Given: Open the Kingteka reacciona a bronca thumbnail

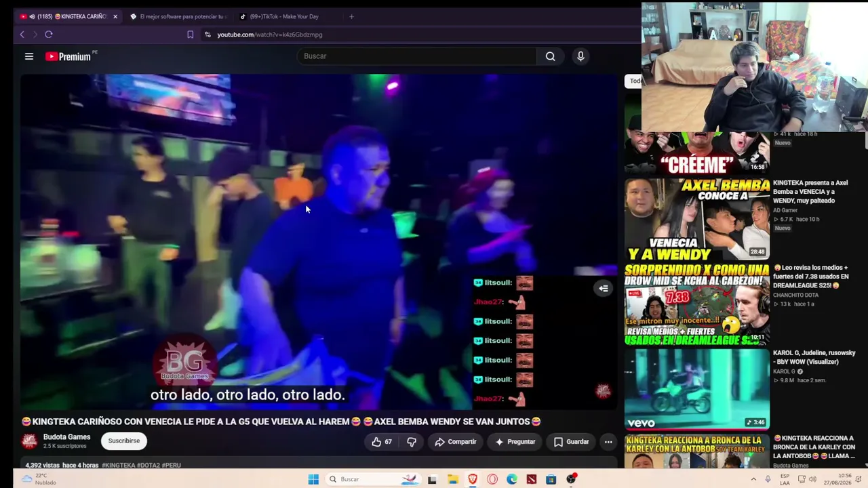Looking at the screenshot, I should point(697,452).
